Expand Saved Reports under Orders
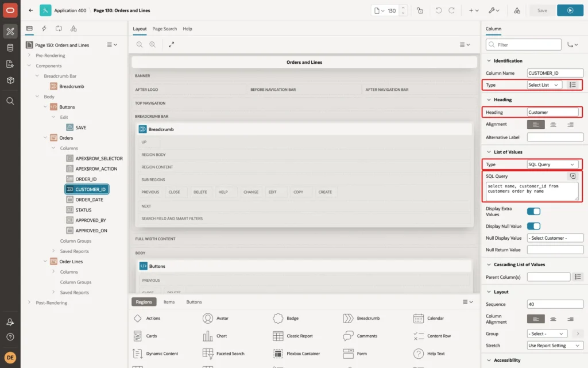The image size is (588, 368). tap(53, 251)
